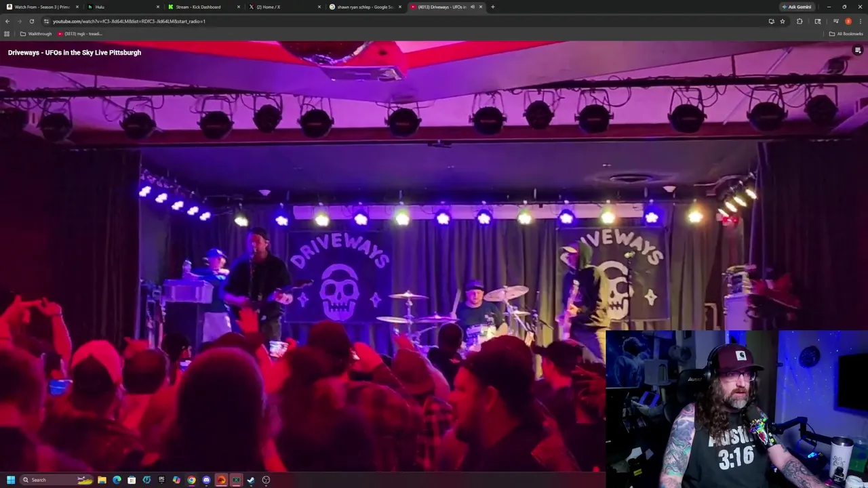Open the OBS Studio taskbar icon
The image size is (868, 488).
(266, 480)
